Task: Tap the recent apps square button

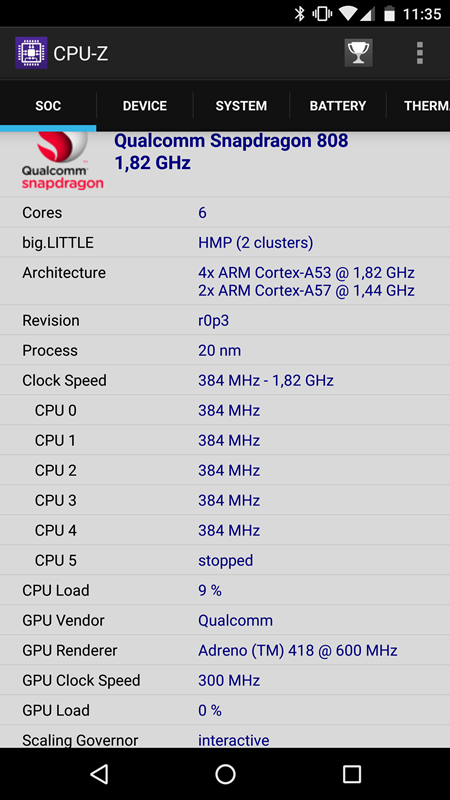Action: [352, 774]
